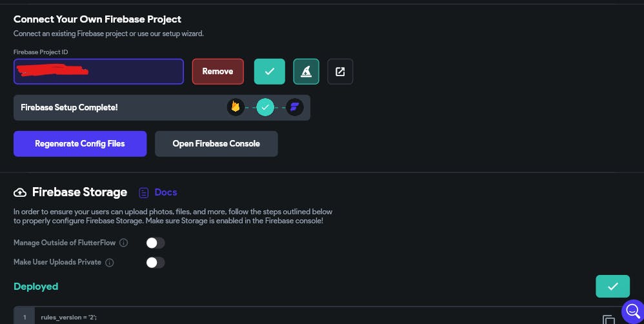Click Open Firebase Console
Viewport: 644px width, 324px height.
[x=216, y=144]
